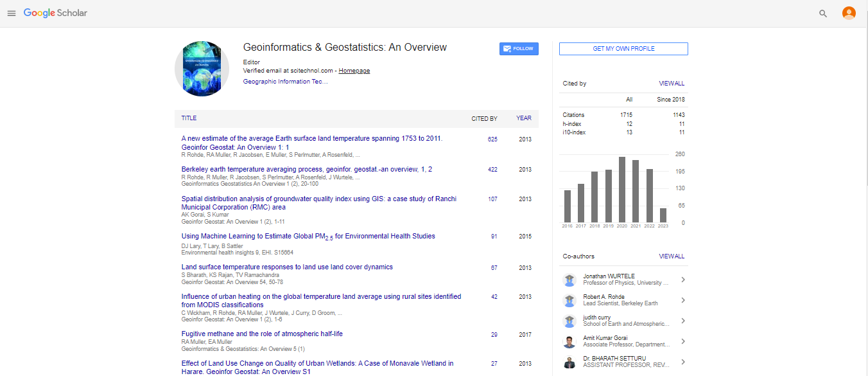
Task: Click the profile name heading
Action: 345,48
